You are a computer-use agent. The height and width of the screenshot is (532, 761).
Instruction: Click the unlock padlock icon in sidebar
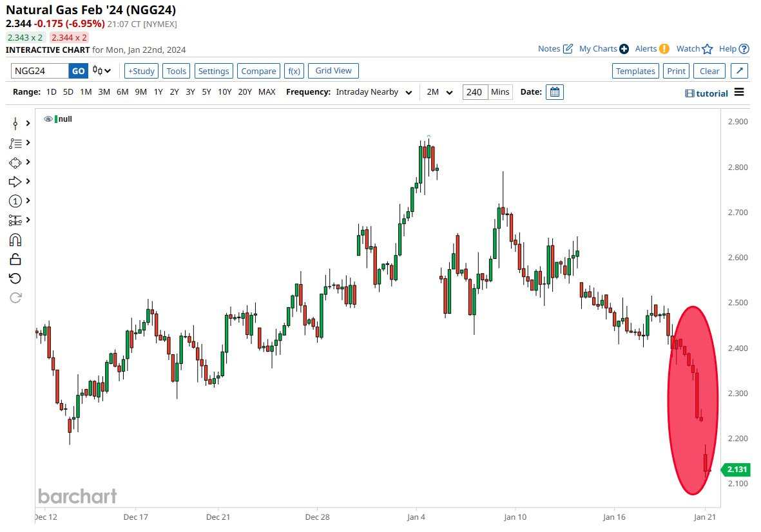[15, 259]
